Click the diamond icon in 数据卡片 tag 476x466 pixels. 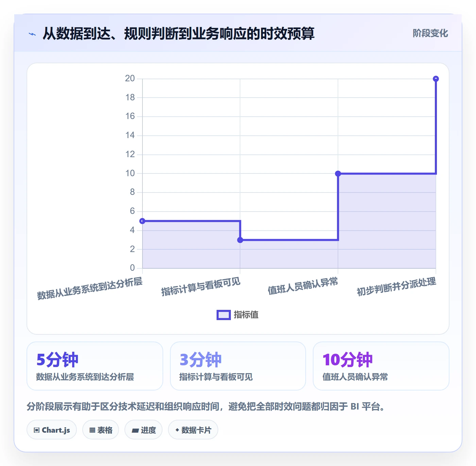coord(177,430)
